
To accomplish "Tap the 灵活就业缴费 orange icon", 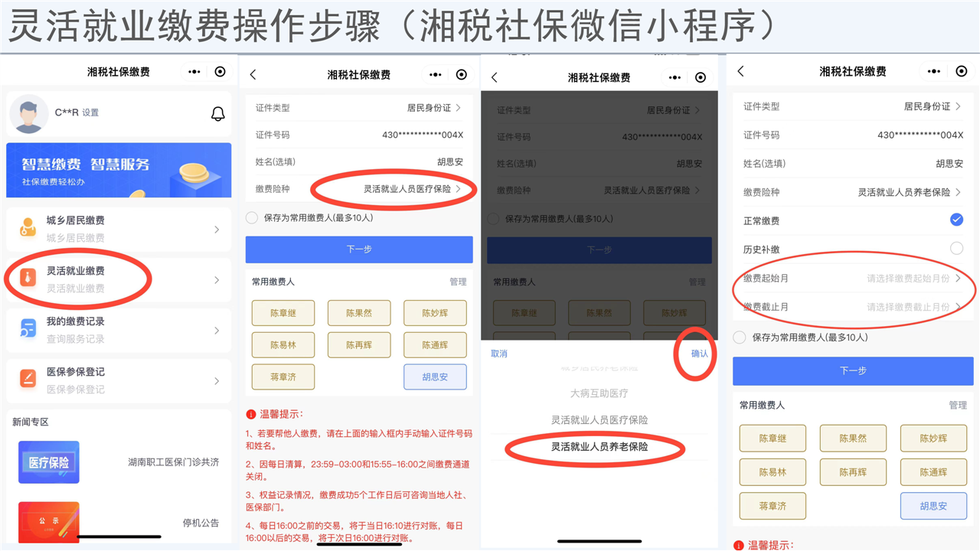I will tap(28, 279).
